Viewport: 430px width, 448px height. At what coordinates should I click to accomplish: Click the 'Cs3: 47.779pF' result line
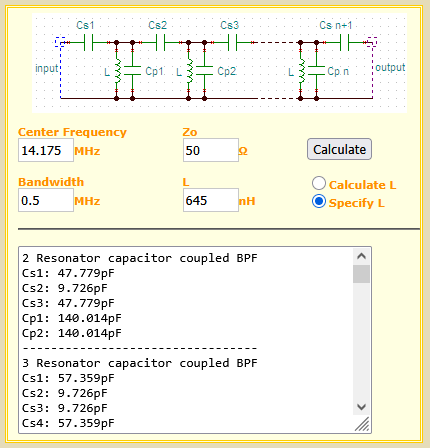pyautogui.click(x=68, y=303)
